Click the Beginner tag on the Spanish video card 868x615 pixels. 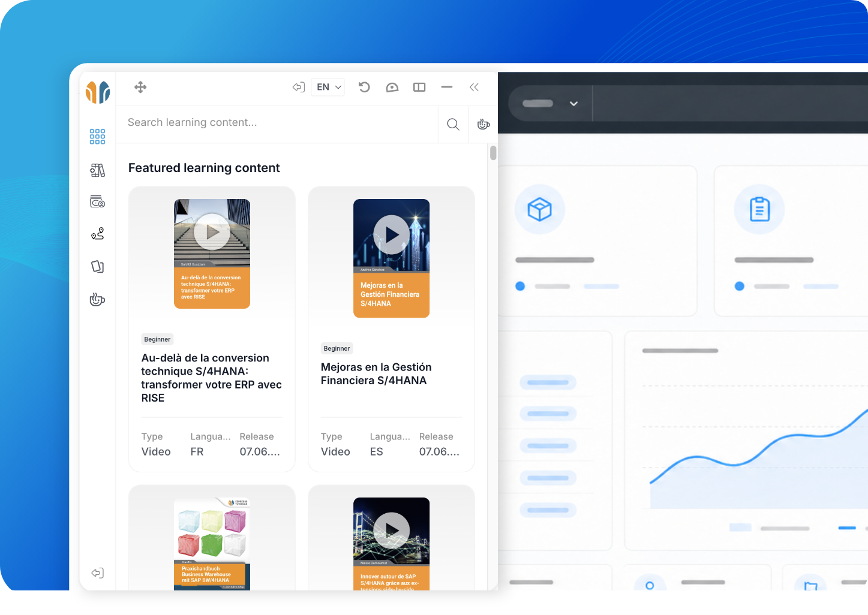pyautogui.click(x=337, y=348)
